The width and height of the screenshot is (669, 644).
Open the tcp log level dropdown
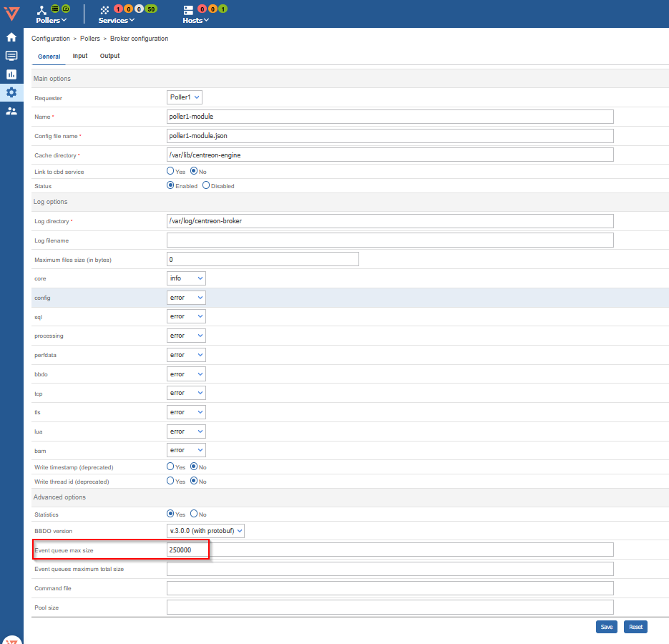186,393
